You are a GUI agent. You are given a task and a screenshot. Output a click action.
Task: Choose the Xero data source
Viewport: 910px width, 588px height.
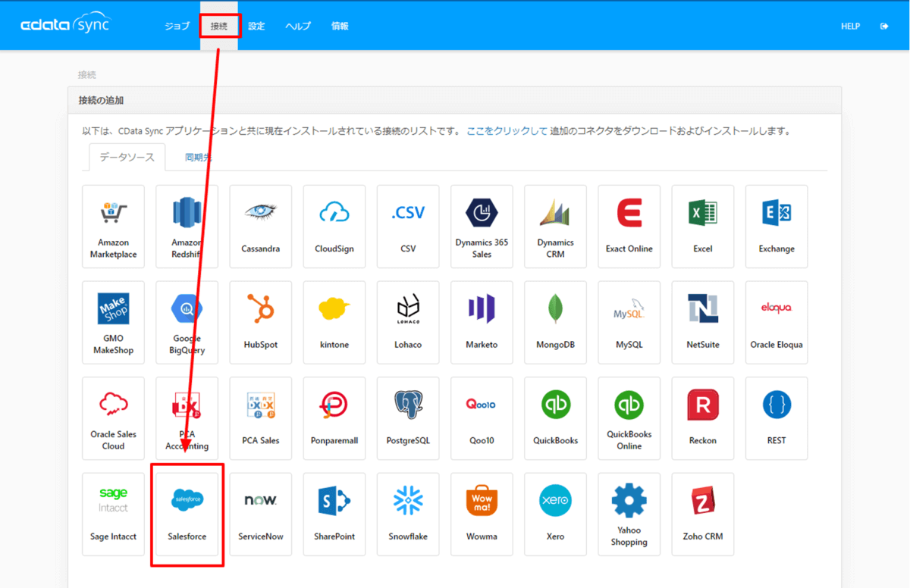(555, 514)
